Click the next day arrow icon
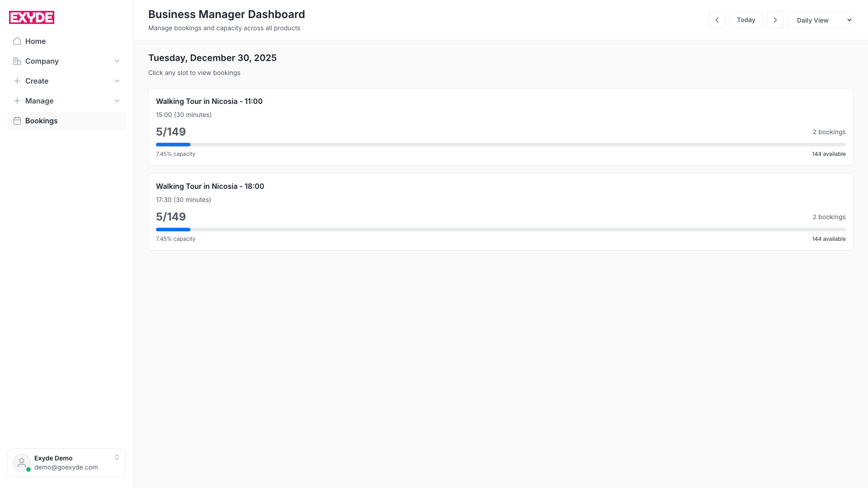The height and width of the screenshot is (488, 868). [775, 20]
